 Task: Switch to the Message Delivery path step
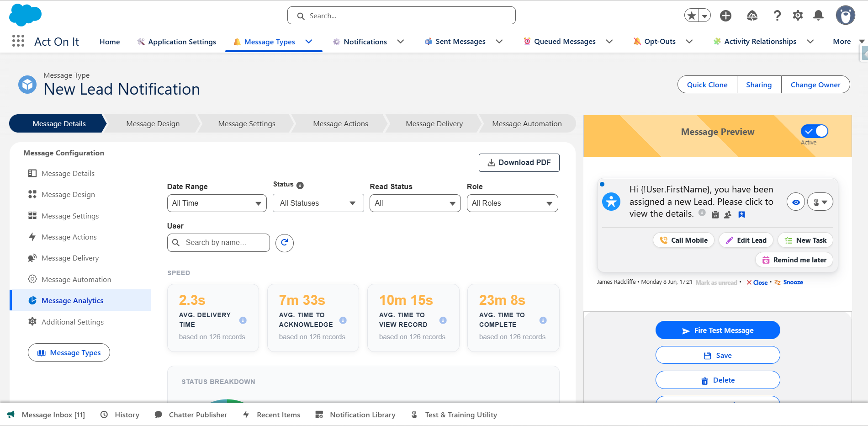tap(434, 123)
